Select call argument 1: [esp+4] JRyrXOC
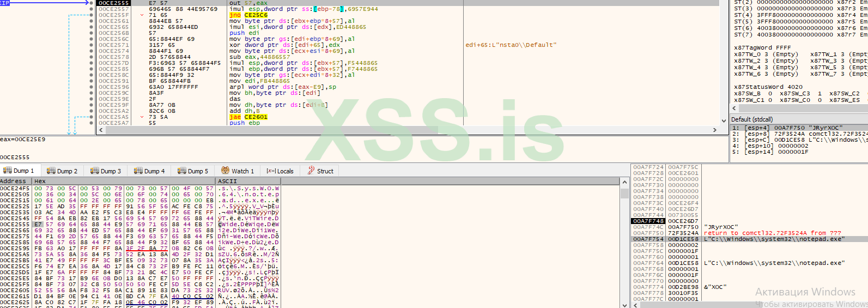This screenshot has width=868, height=308. [799, 128]
